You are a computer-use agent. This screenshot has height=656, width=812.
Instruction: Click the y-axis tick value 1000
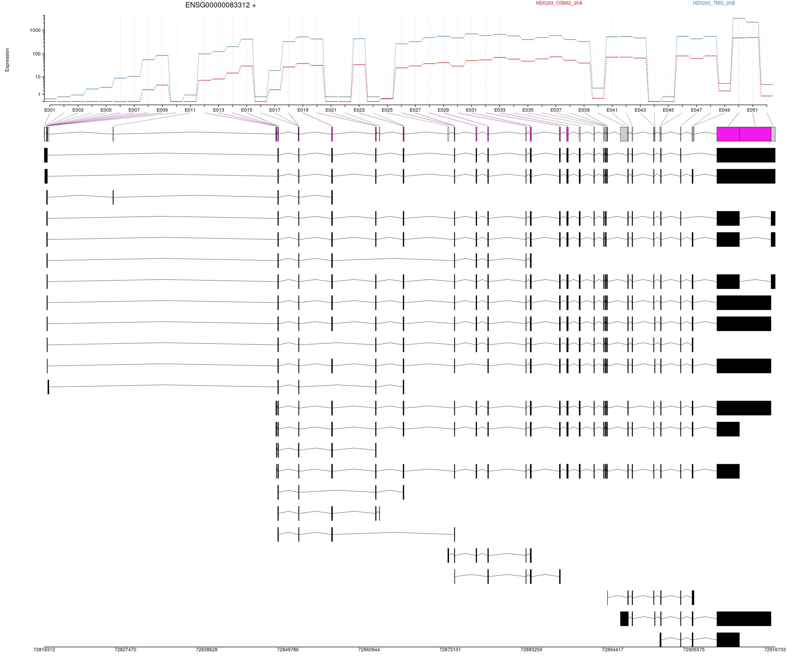point(35,30)
